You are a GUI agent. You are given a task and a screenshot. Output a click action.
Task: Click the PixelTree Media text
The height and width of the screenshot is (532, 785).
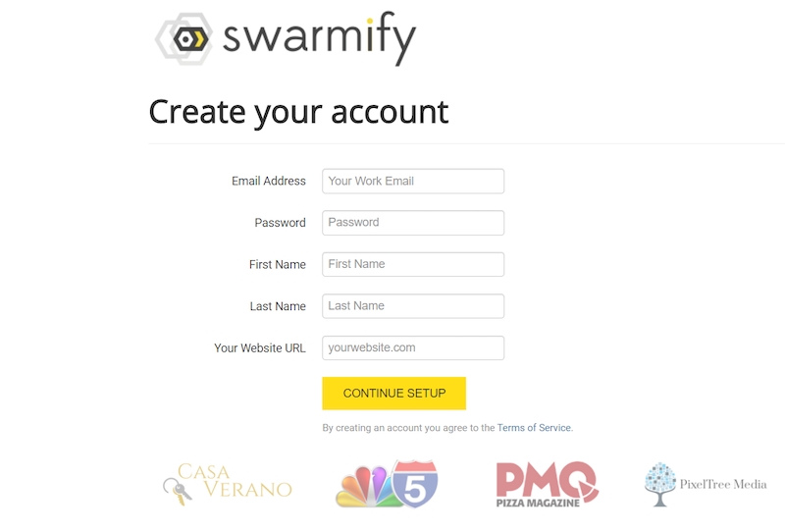click(x=723, y=484)
